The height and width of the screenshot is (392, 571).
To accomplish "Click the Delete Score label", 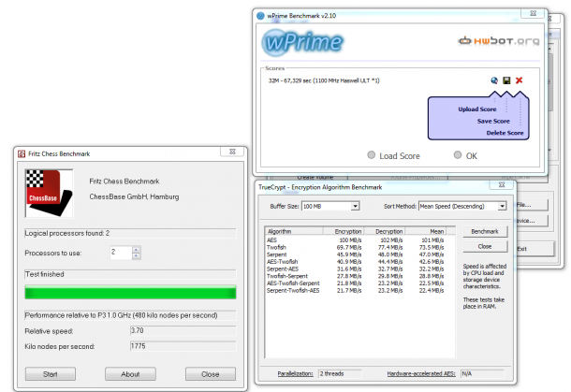I will coord(505,133).
